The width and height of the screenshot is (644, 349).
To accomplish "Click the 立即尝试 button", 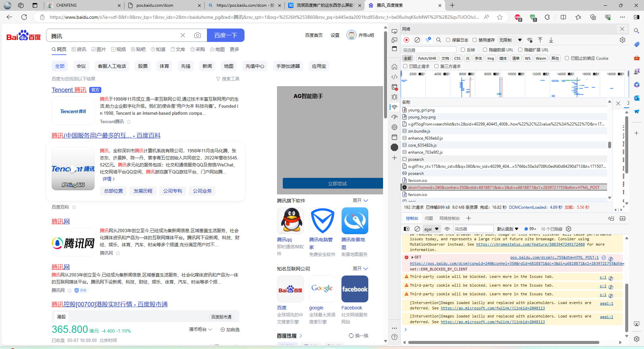I will [x=337, y=184].
